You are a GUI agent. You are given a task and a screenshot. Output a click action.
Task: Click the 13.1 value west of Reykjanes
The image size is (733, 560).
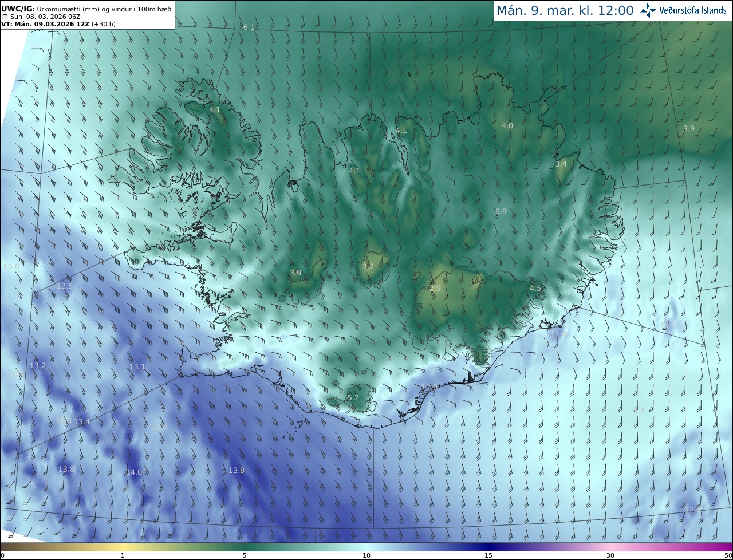click(x=137, y=367)
